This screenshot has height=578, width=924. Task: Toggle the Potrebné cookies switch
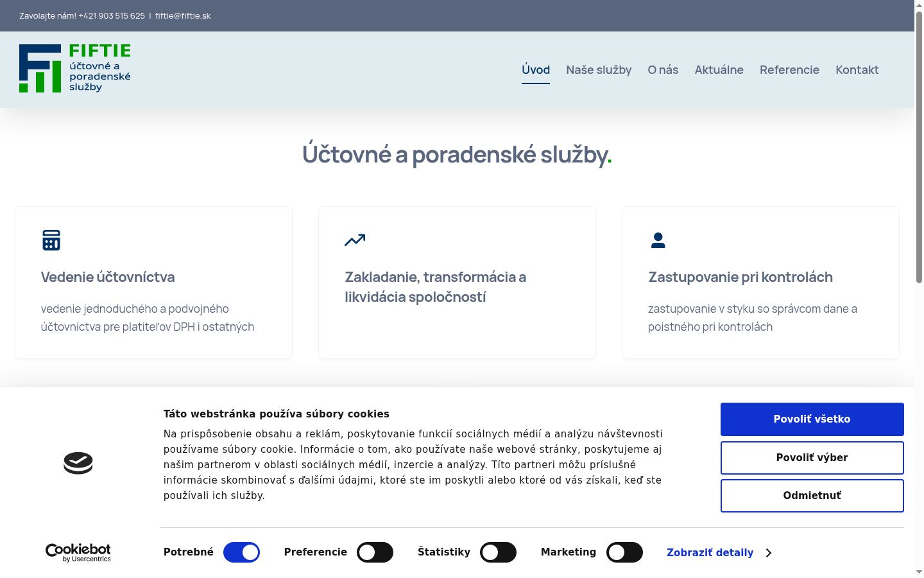241,552
